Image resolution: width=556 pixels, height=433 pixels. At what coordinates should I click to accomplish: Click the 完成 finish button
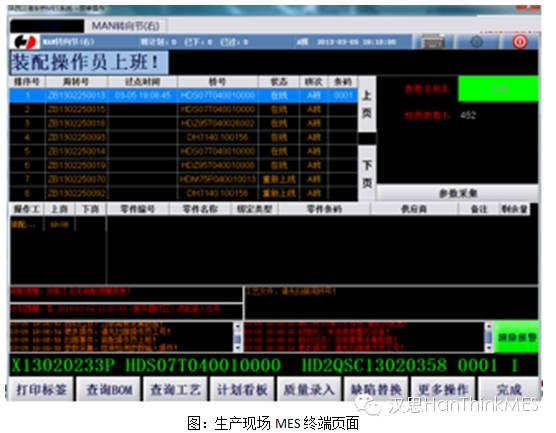point(509,390)
